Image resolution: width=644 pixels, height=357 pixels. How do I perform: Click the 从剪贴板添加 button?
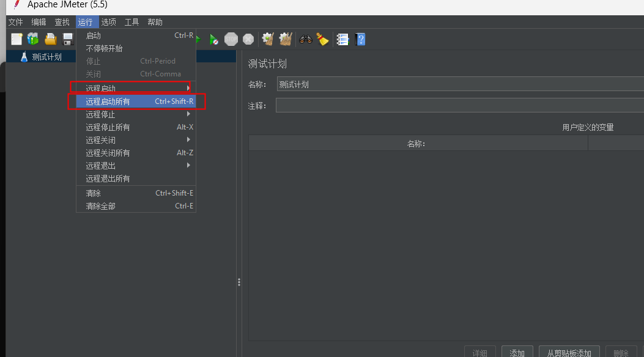click(569, 353)
